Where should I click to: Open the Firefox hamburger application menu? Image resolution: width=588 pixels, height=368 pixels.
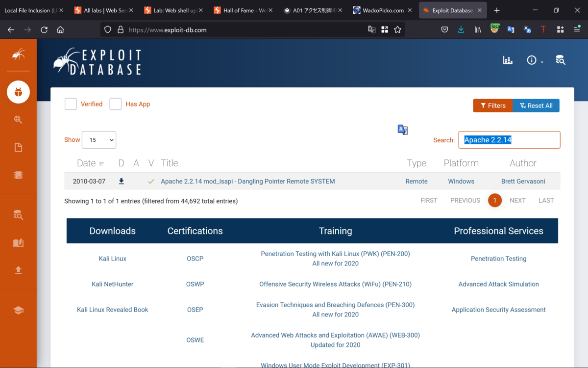[577, 30]
